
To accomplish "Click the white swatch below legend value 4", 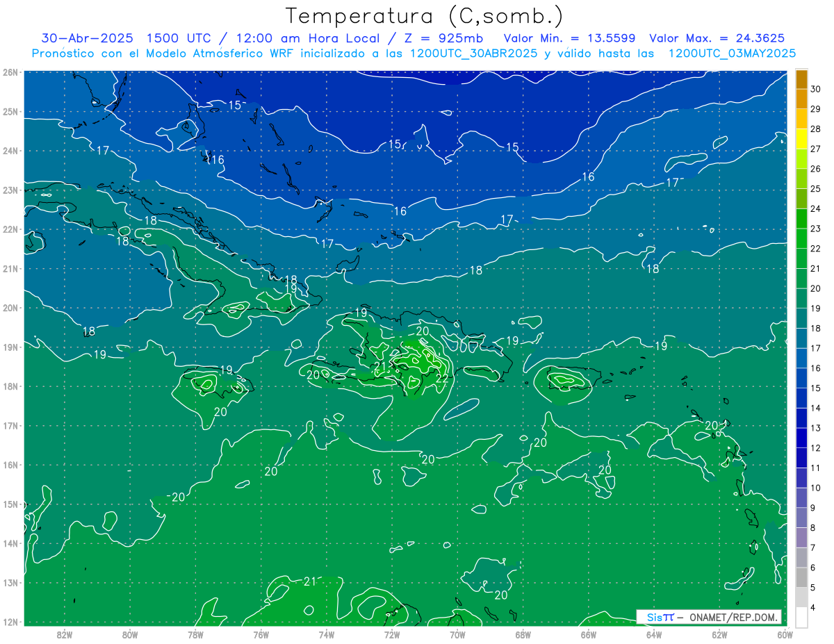I will (801, 617).
